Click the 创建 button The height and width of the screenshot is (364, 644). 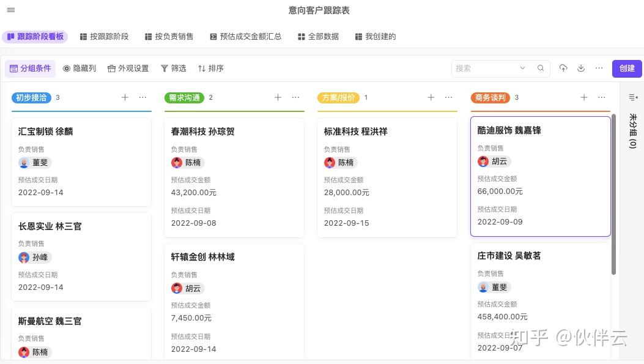point(627,68)
